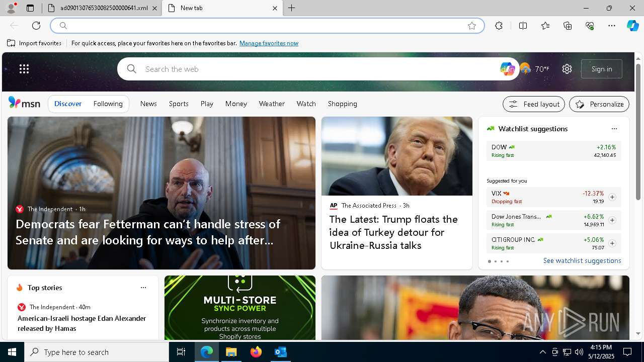The height and width of the screenshot is (362, 644).
Task: Open Watchlist suggestions more options menu
Action: point(614,129)
